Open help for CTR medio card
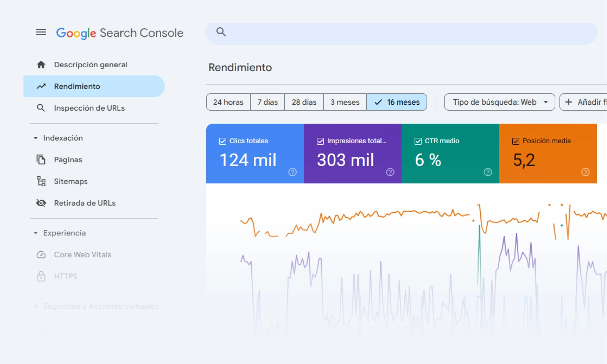 488,172
